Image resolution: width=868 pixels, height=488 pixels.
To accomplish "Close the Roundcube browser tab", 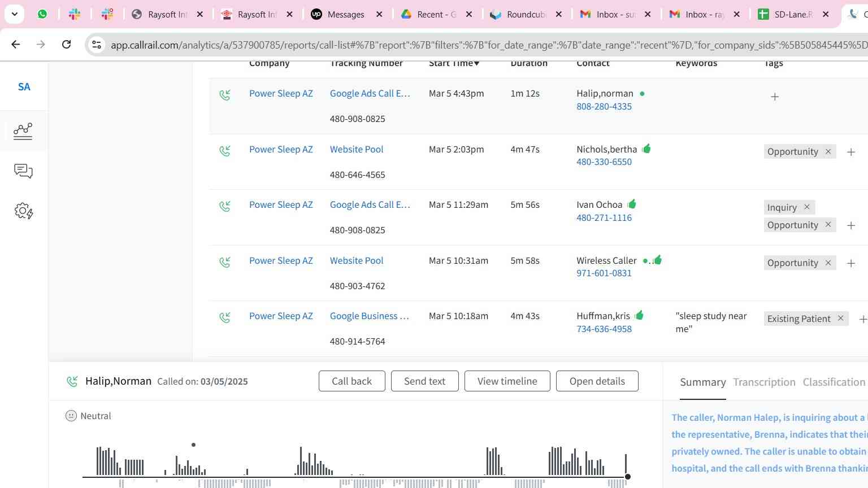I will 559,15.
